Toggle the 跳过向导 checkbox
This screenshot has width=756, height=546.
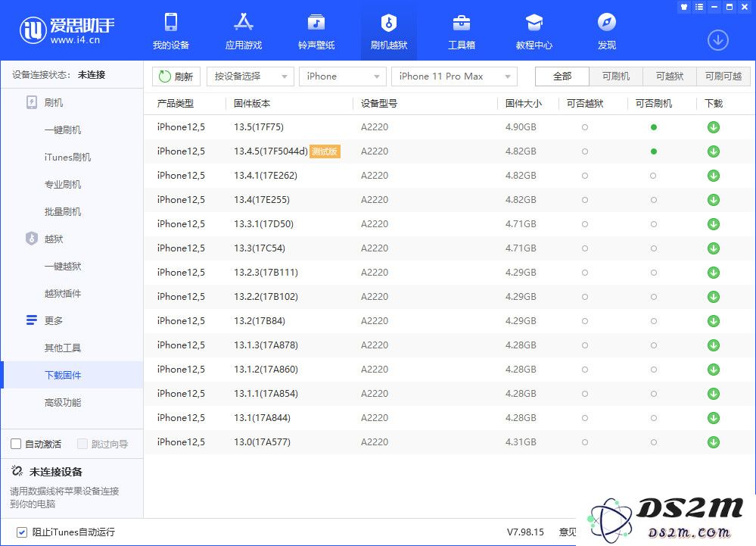pyautogui.click(x=82, y=444)
